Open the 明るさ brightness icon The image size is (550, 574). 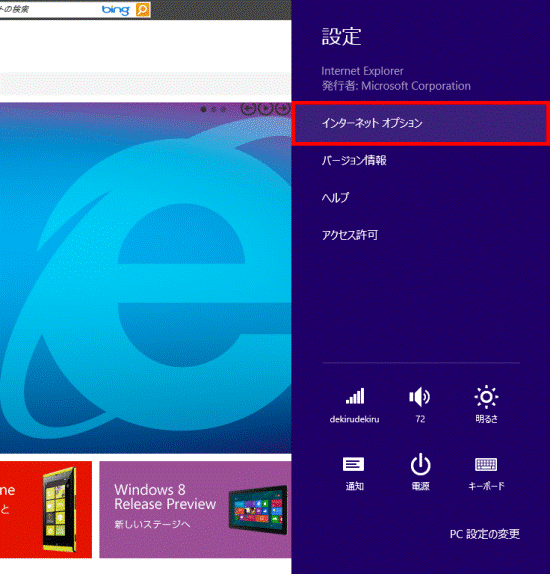(486, 405)
